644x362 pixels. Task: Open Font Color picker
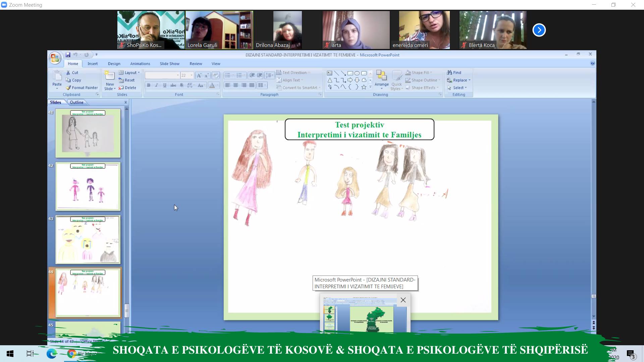(x=213, y=85)
